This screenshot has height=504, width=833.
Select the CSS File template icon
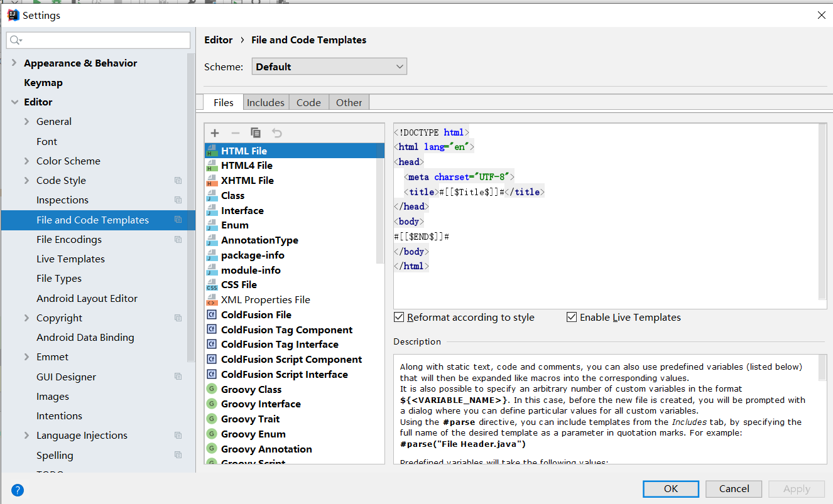(x=212, y=285)
